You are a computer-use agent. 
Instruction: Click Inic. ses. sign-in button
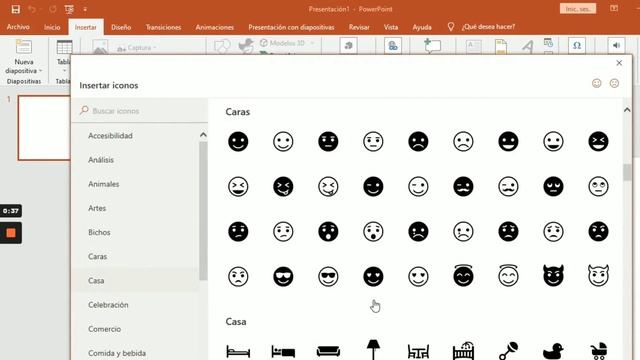578,9
